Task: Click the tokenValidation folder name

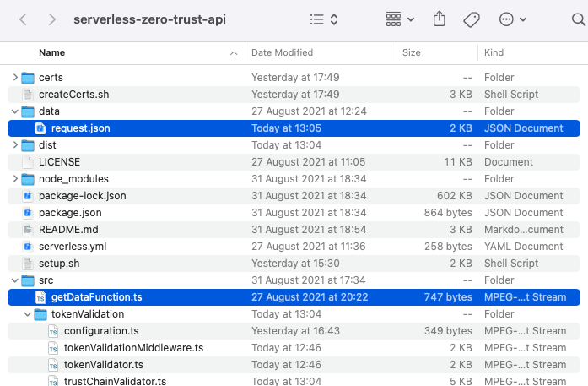Action: (x=88, y=314)
